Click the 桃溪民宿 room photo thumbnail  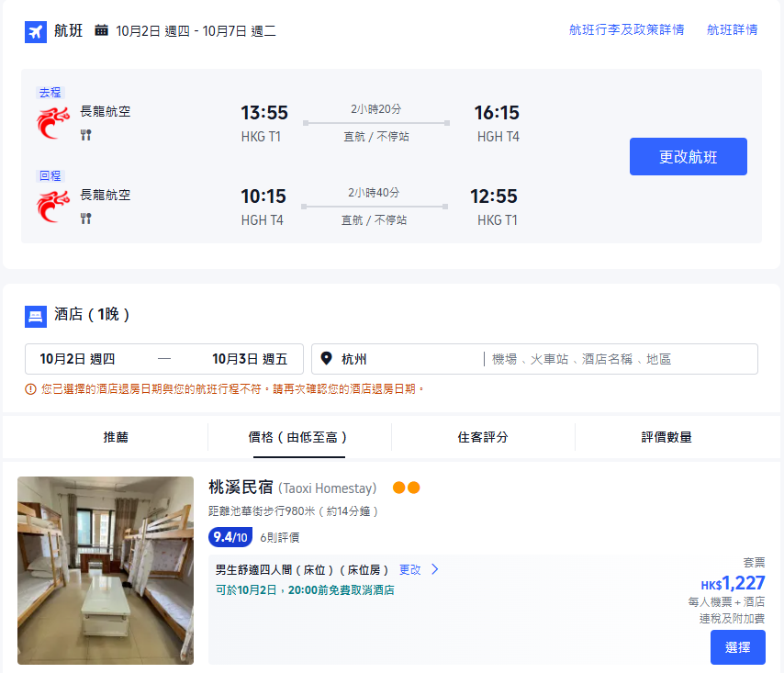coord(105,569)
